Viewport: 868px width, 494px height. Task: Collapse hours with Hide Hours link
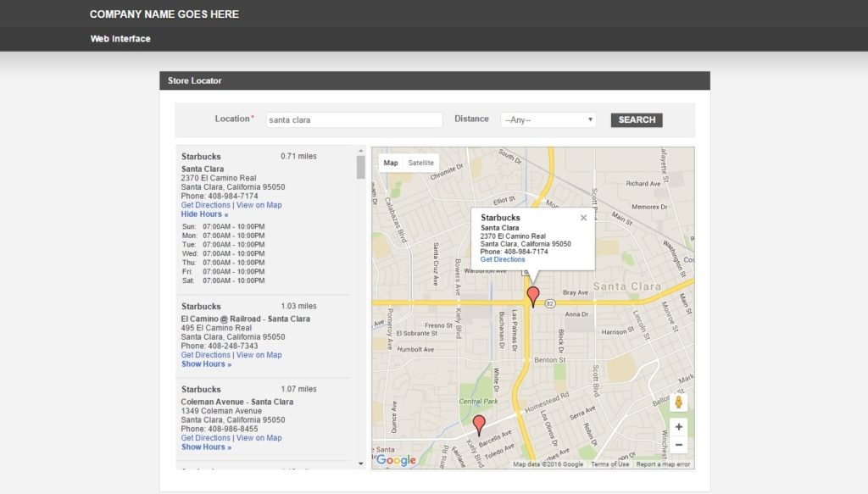tap(204, 214)
